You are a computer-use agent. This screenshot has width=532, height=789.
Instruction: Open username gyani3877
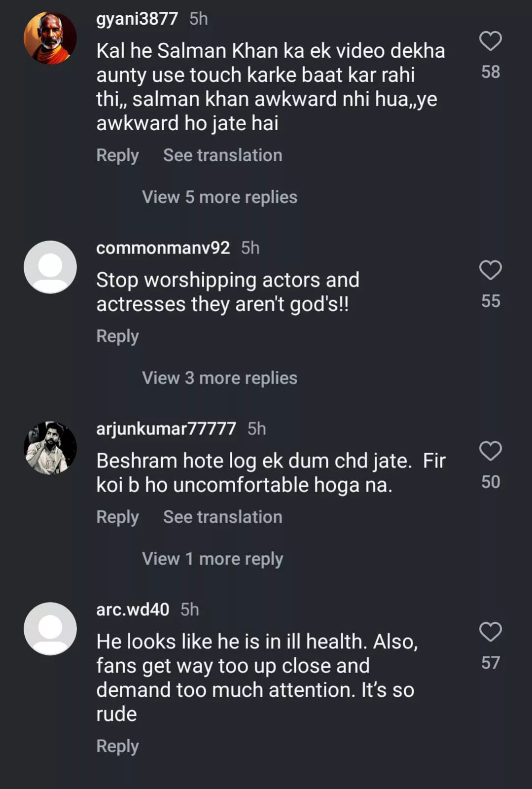pyautogui.click(x=137, y=19)
